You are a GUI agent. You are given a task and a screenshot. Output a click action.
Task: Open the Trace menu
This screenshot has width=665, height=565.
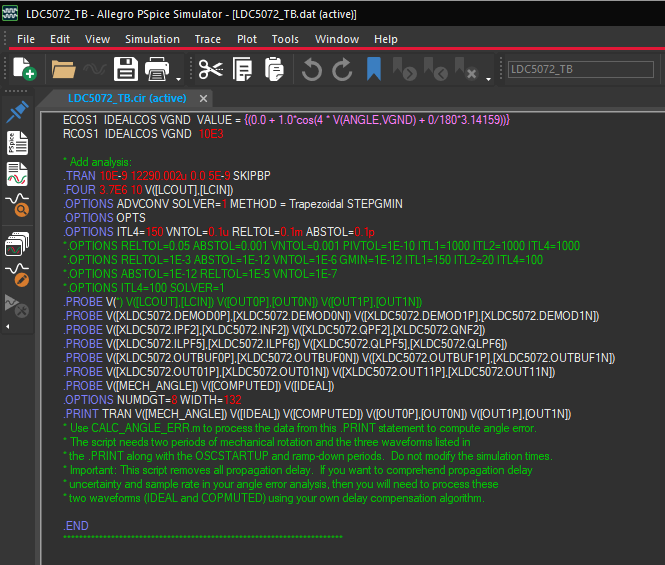pos(208,39)
